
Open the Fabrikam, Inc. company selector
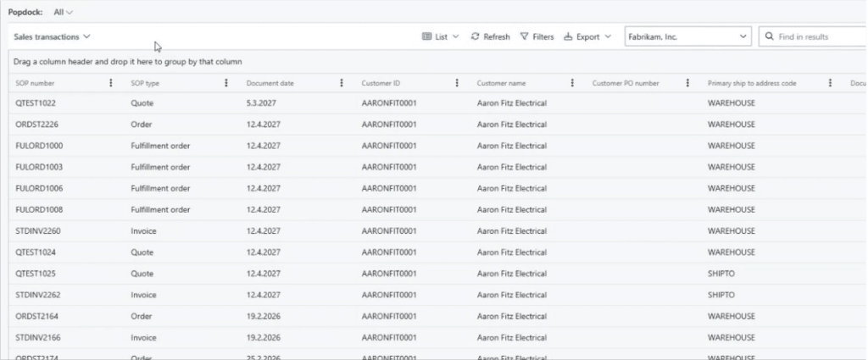[x=687, y=36]
